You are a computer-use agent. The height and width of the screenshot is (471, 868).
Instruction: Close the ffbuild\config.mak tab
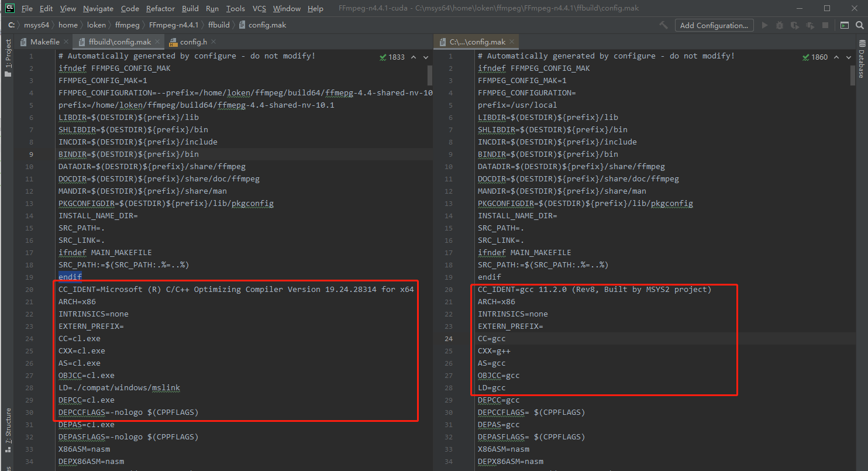pyautogui.click(x=157, y=42)
